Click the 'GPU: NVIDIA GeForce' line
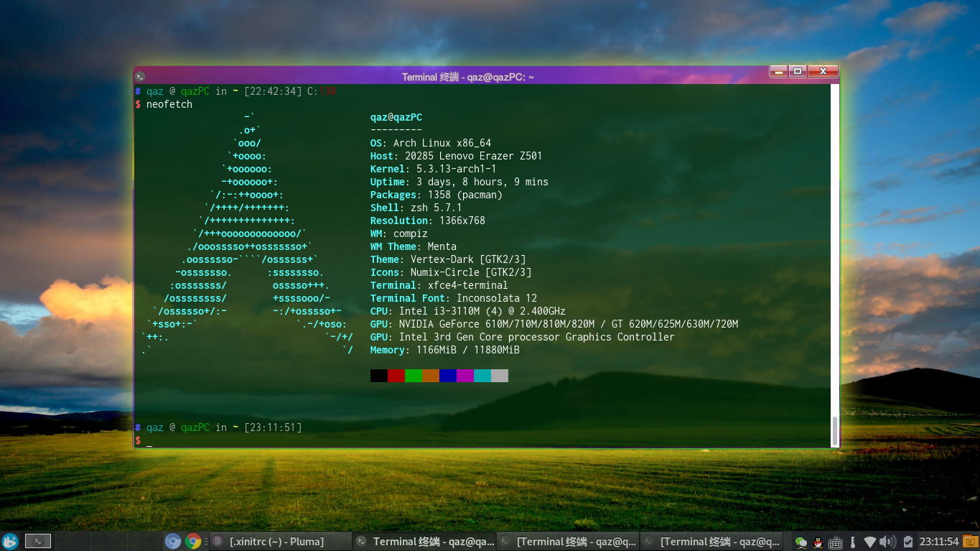This screenshot has height=551, width=980. 554,324
